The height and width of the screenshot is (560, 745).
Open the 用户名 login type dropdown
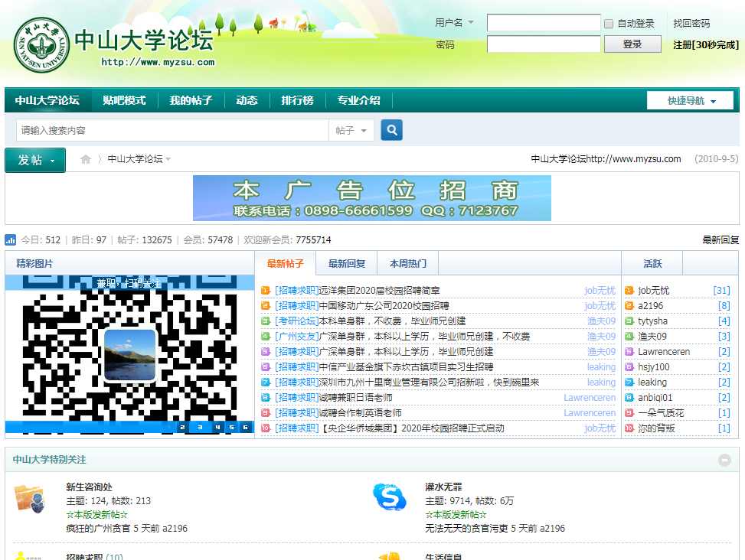pos(471,22)
